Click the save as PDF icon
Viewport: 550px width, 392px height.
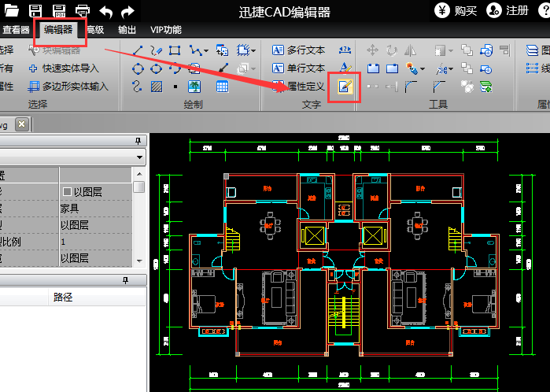click(59, 11)
